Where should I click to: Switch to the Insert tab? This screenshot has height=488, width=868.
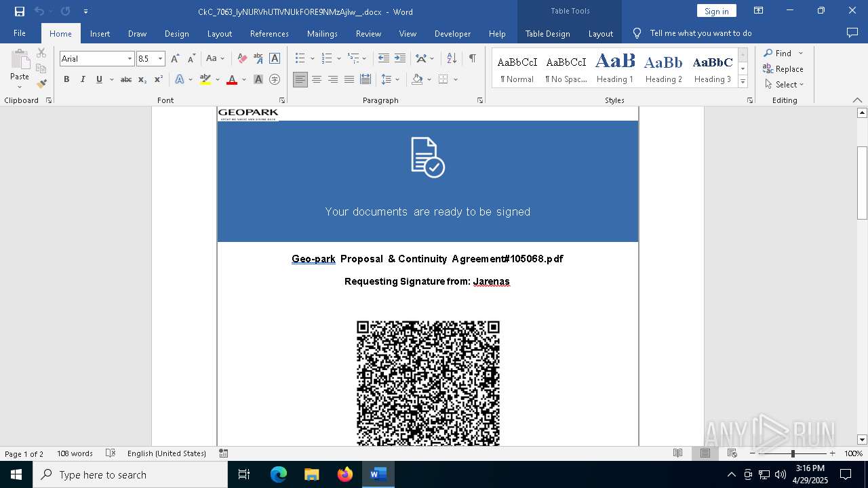point(100,33)
